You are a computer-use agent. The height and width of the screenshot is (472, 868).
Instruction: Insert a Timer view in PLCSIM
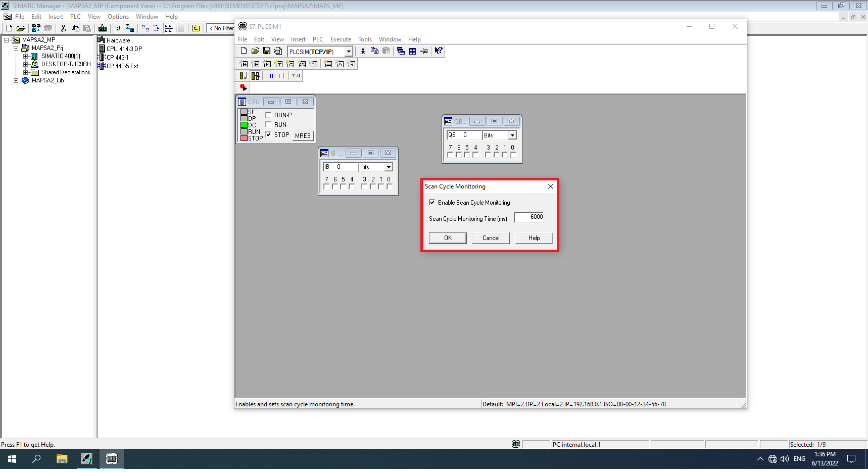pyautogui.click(x=279, y=64)
